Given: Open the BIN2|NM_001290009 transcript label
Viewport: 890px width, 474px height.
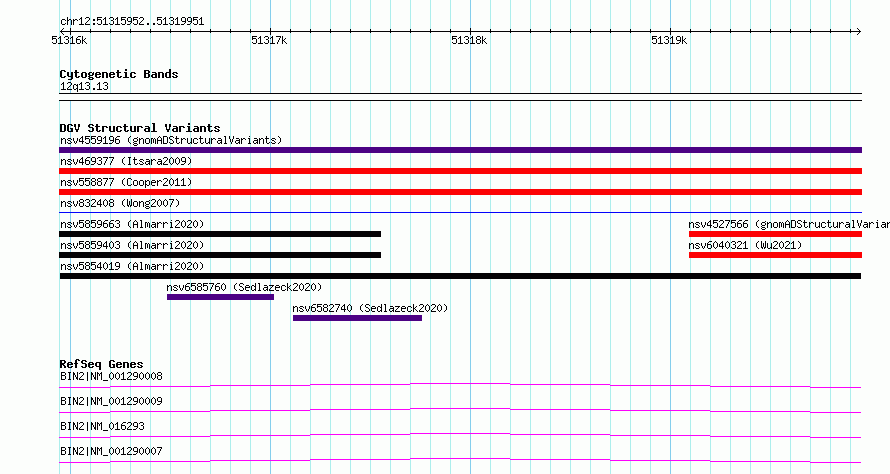Looking at the screenshot, I should point(111,401).
